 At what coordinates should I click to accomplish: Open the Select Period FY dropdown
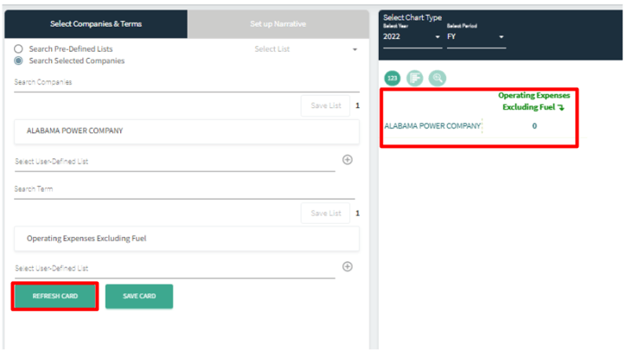[x=476, y=36]
